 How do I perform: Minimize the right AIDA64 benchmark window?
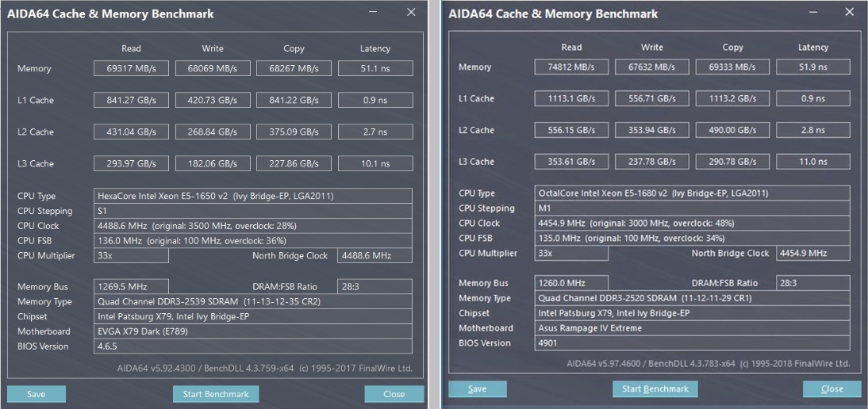[x=814, y=13]
